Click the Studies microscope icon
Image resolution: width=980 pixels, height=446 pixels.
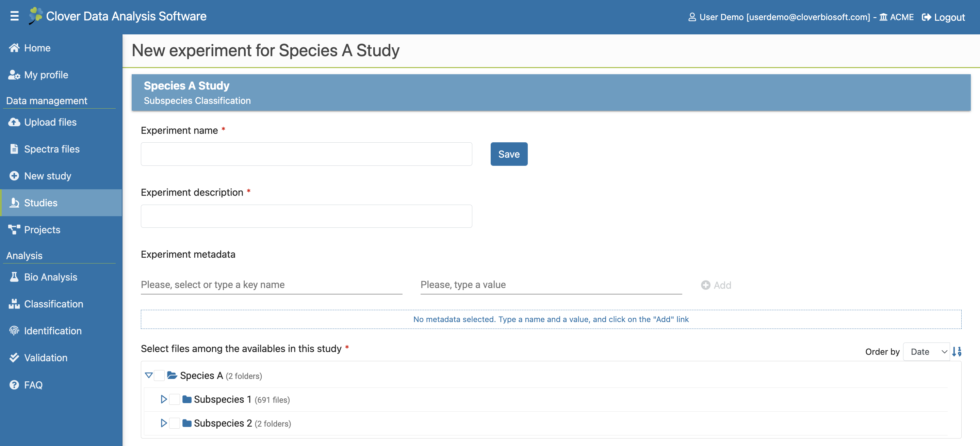(x=14, y=203)
